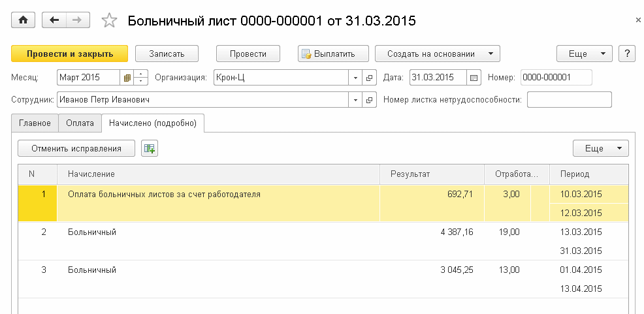Click the Дата field 31.03.2015
Screen dimensions: 644x314
click(438, 78)
